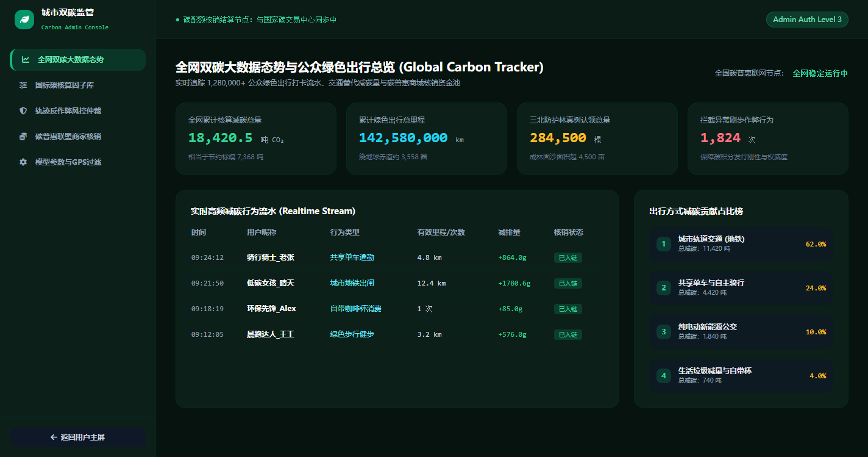Click the 出行方式减碳贡献占比榜 panel title
Screen dimensions: 868x457
click(x=696, y=212)
